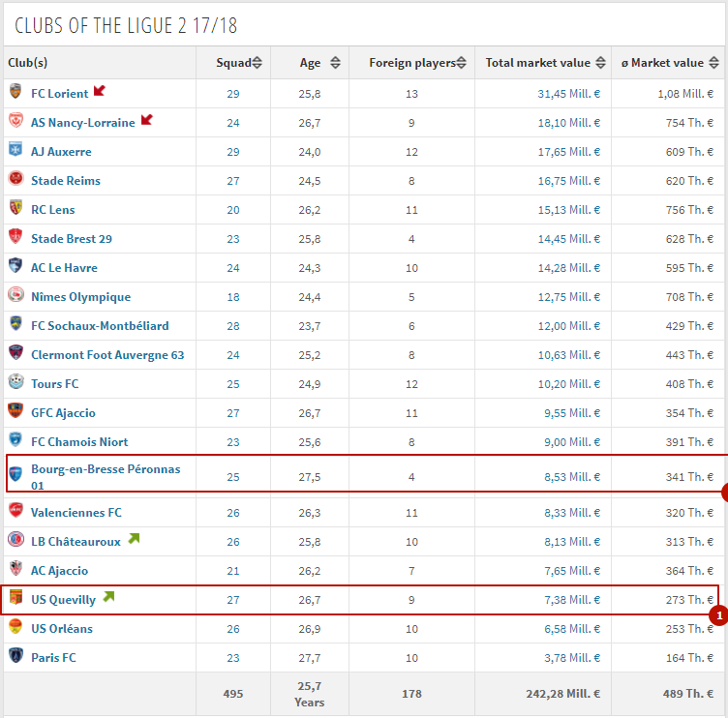Click the US Orléans club crest
Viewport: 728px width, 718px height.
(15, 626)
